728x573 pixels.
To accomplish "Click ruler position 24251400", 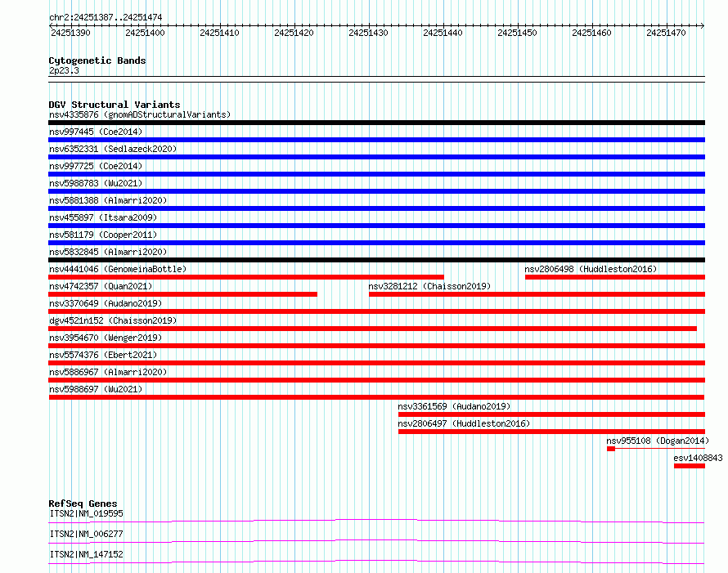I will tap(145, 33).
